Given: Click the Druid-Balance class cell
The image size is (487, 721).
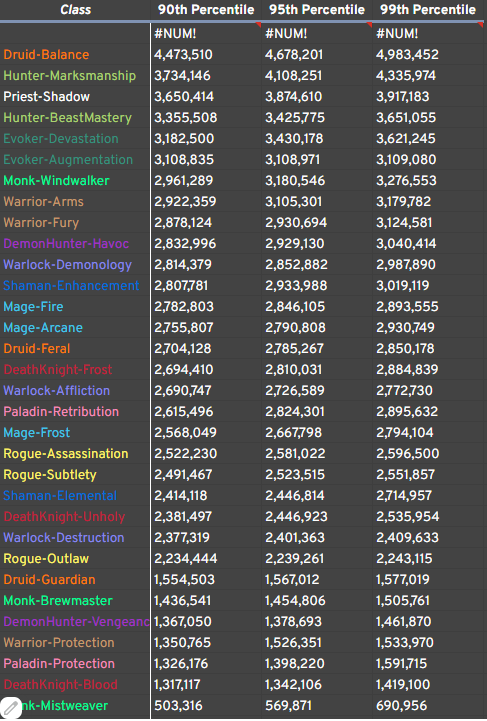Looking at the screenshot, I should pyautogui.click(x=46, y=55).
